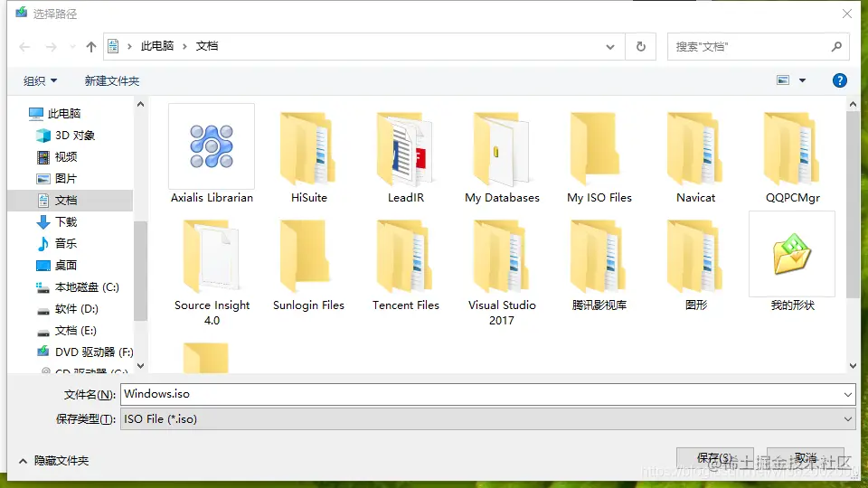Open the 腾讯影视库 folder icon
This screenshot has height=488, width=868.
[599, 256]
